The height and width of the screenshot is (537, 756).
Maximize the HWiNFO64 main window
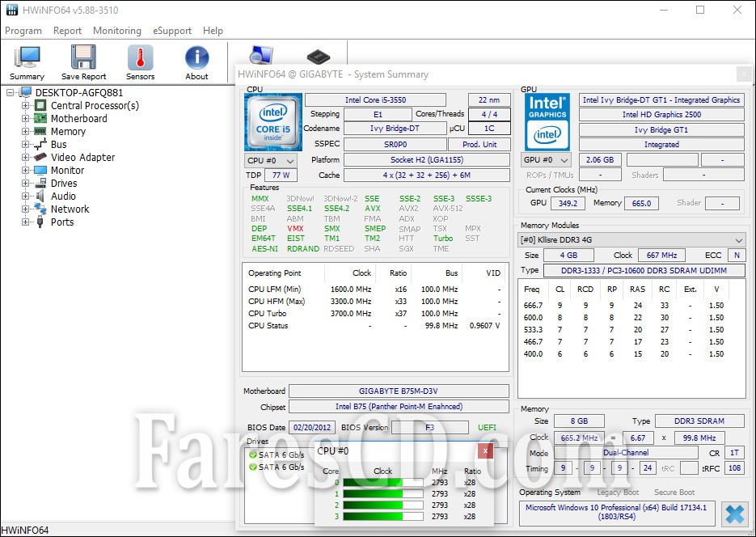700,10
